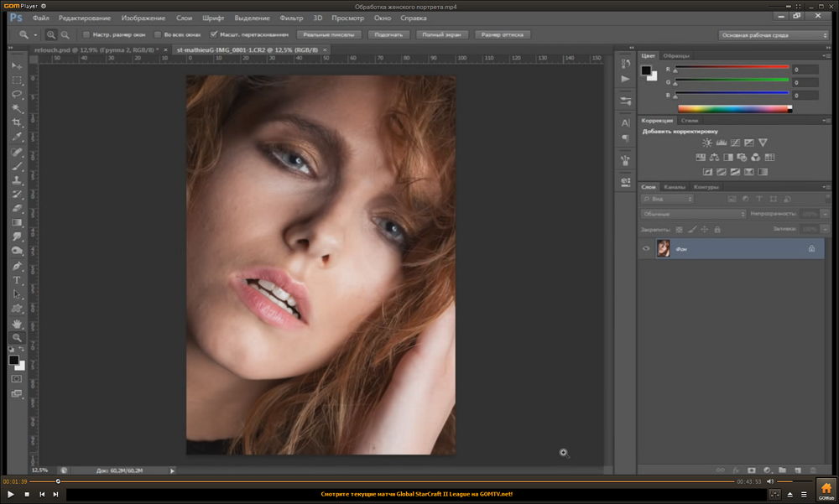Select the Lasso tool

[x=17, y=94]
